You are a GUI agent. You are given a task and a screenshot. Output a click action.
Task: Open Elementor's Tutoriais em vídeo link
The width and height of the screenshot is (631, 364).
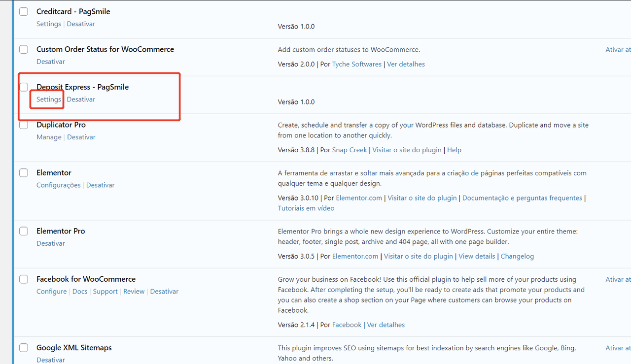point(306,208)
